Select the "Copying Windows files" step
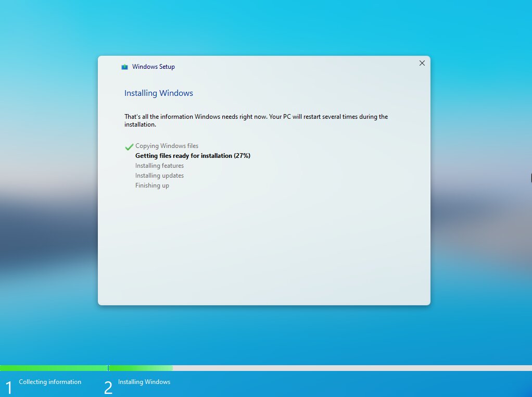Viewport: 532px width, 397px height. coord(167,146)
